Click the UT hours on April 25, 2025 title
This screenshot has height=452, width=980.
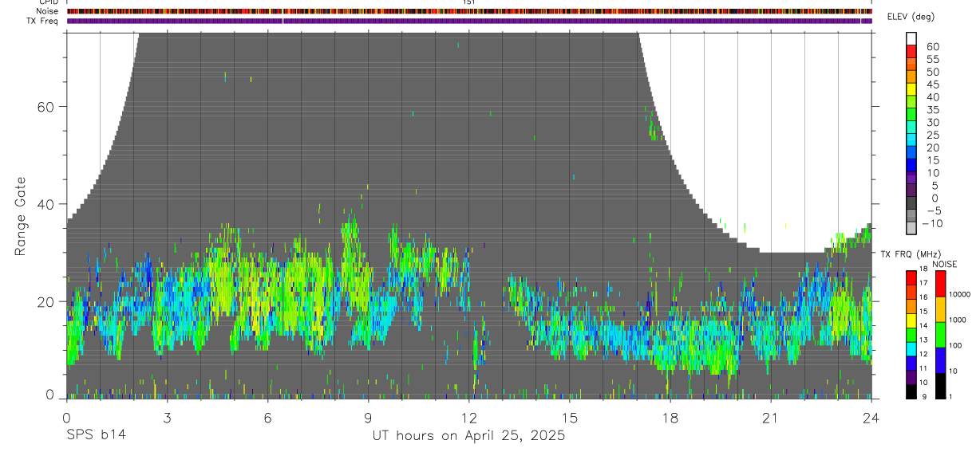tap(468, 436)
